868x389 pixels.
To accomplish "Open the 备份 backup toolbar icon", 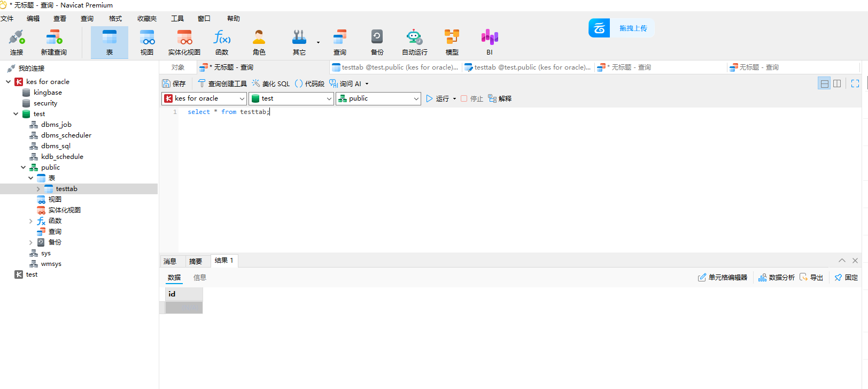I will [x=377, y=42].
